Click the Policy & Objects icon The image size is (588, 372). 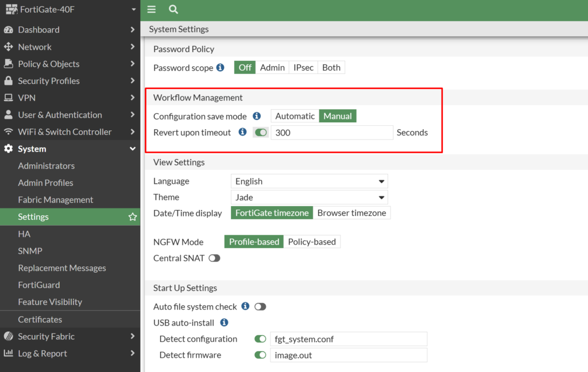coord(8,64)
